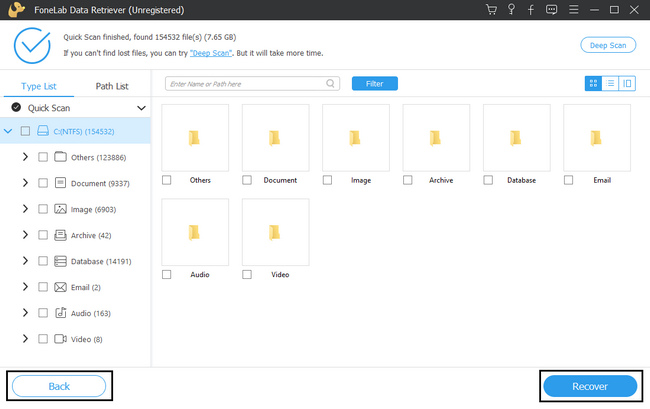
Task: Expand the Audio category node
Action: [x=25, y=313]
